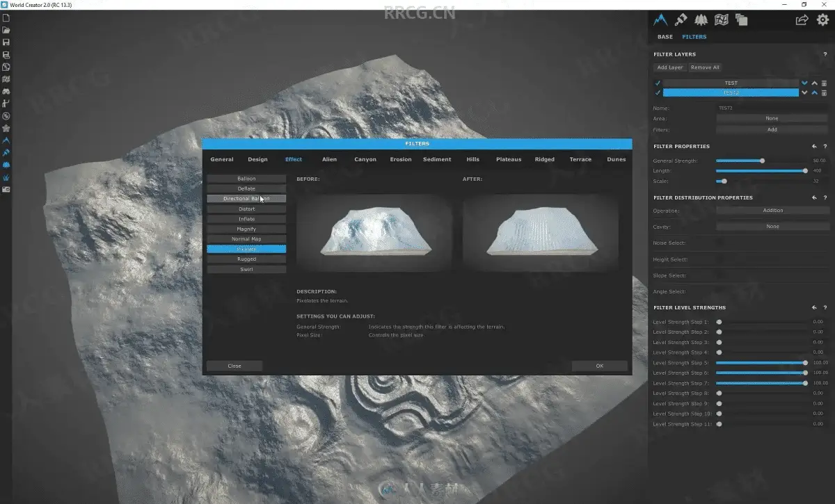Image resolution: width=835 pixels, height=504 pixels.
Task: Click the After preview thumbnail
Action: pos(541,231)
